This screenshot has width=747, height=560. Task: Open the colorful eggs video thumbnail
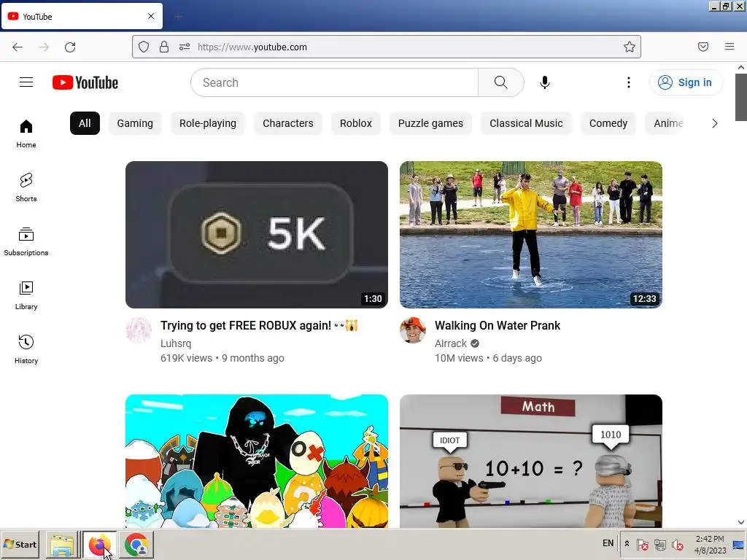pyautogui.click(x=257, y=461)
